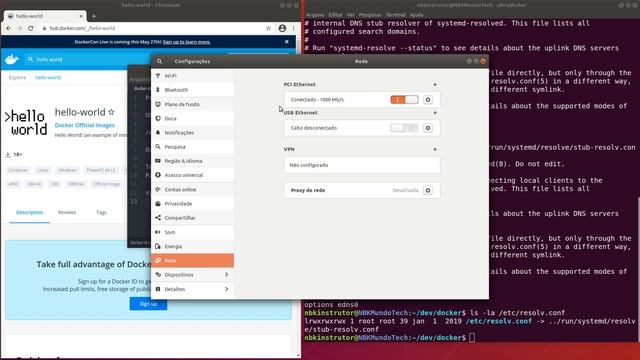Open the Chromium profile avatar icon
Screen dimensions: 640x360
pyautogui.click(x=282, y=28)
